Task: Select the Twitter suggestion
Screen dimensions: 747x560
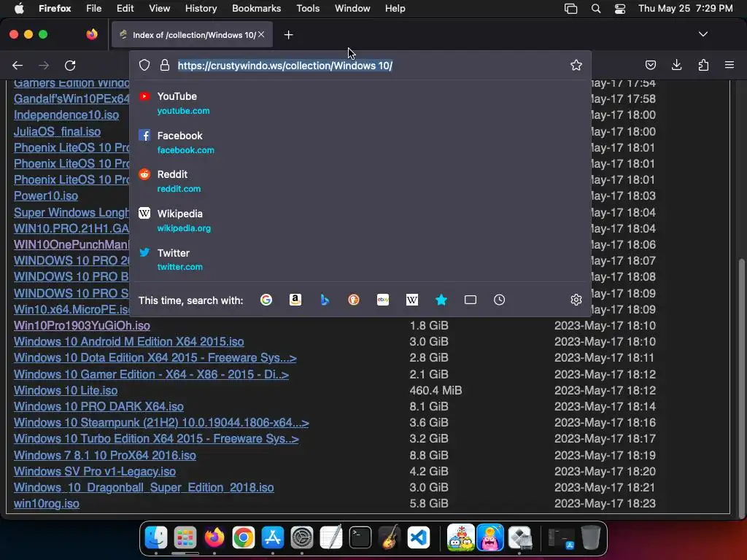Action: 360,260
